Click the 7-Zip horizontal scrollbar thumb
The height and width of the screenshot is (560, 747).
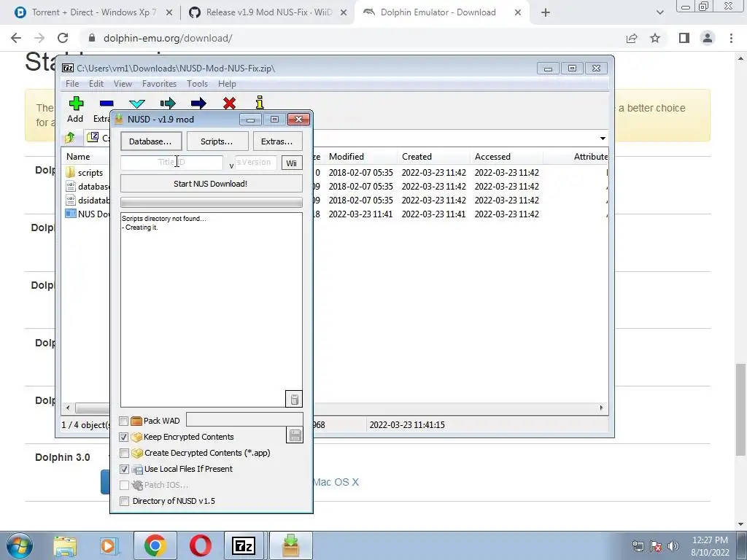[x=93, y=408]
